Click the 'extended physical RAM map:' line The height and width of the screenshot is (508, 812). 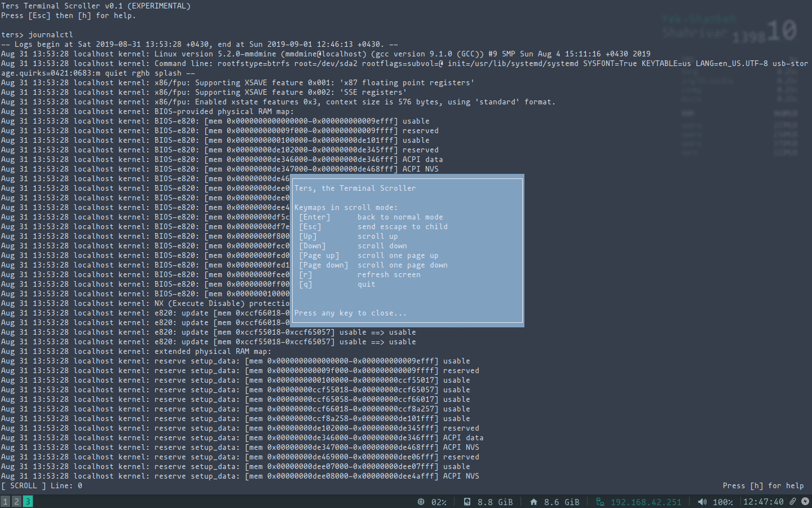[136, 351]
